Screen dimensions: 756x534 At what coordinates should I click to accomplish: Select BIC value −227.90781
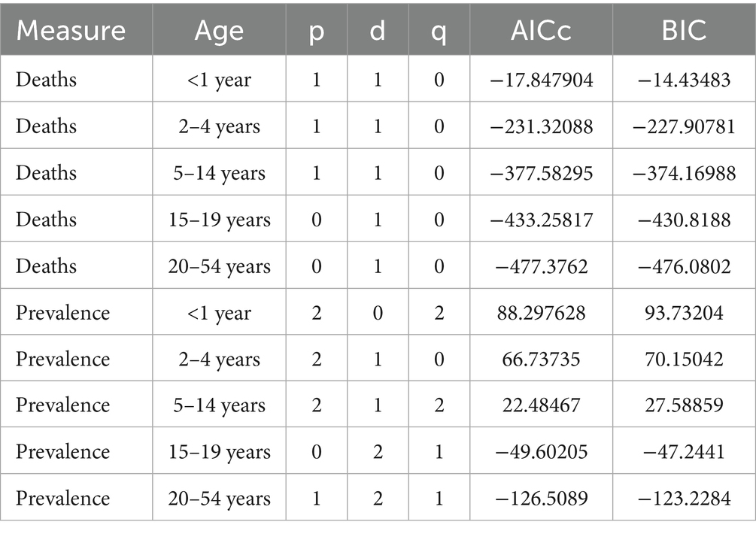click(684, 126)
